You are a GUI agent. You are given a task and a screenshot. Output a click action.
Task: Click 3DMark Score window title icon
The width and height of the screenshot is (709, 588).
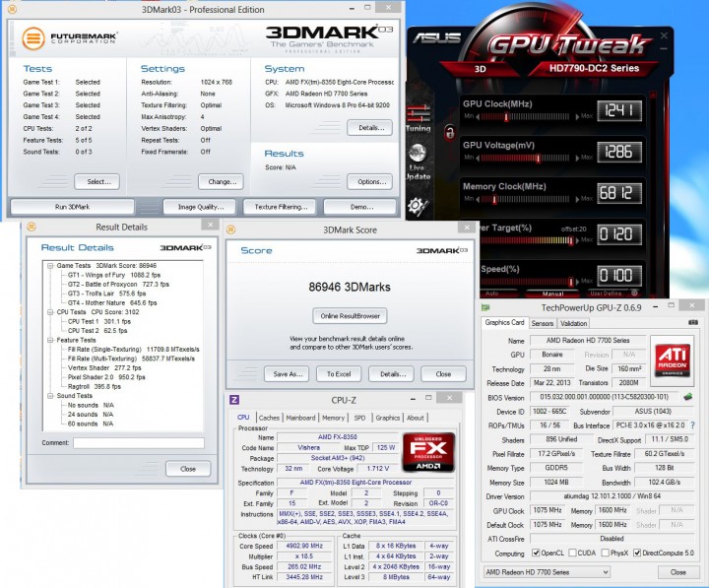(231, 229)
